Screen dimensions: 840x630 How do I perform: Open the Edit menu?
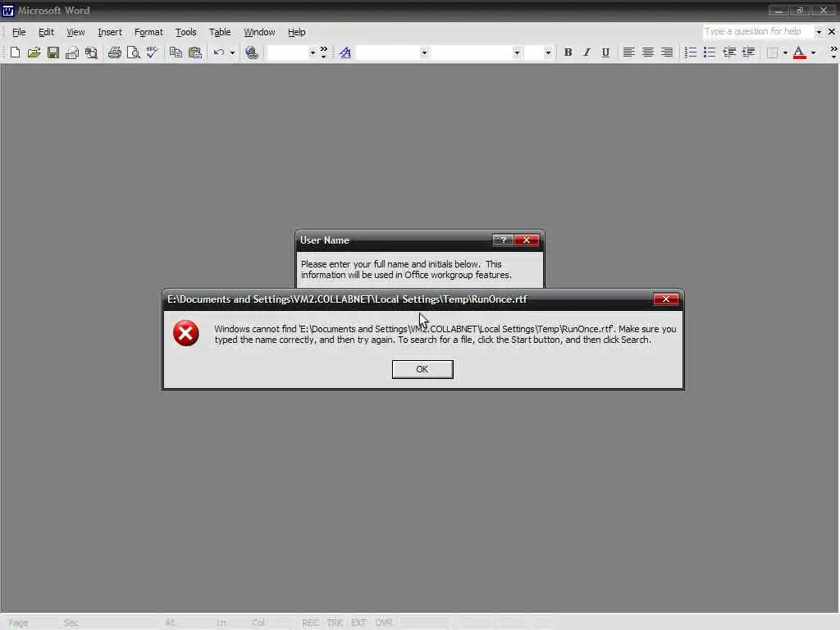pyautogui.click(x=46, y=32)
